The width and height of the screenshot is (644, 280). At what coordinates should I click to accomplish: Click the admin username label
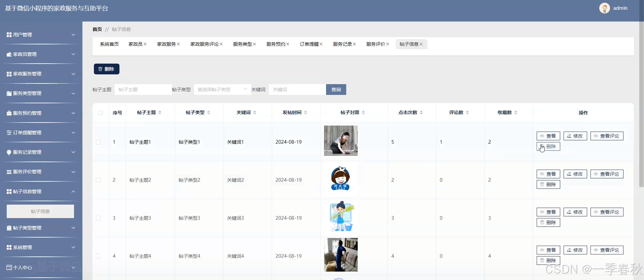(620, 8)
